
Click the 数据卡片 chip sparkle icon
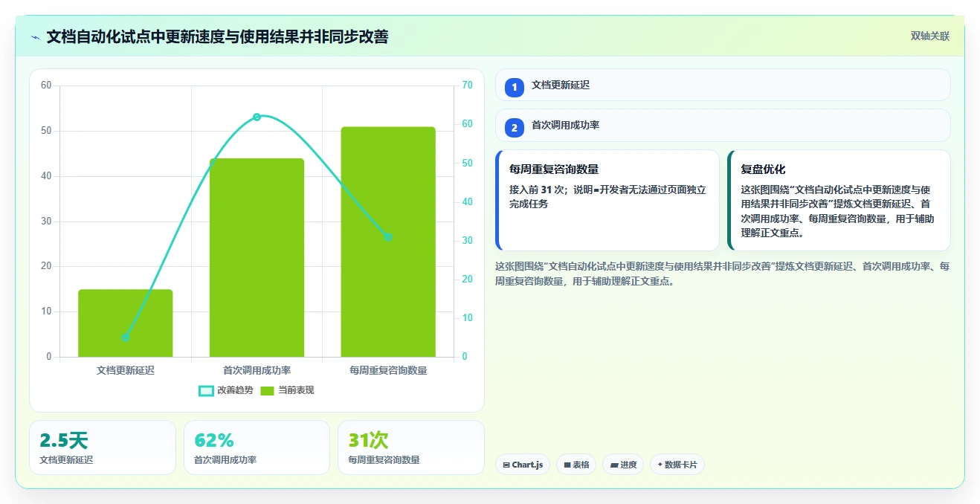coord(660,465)
